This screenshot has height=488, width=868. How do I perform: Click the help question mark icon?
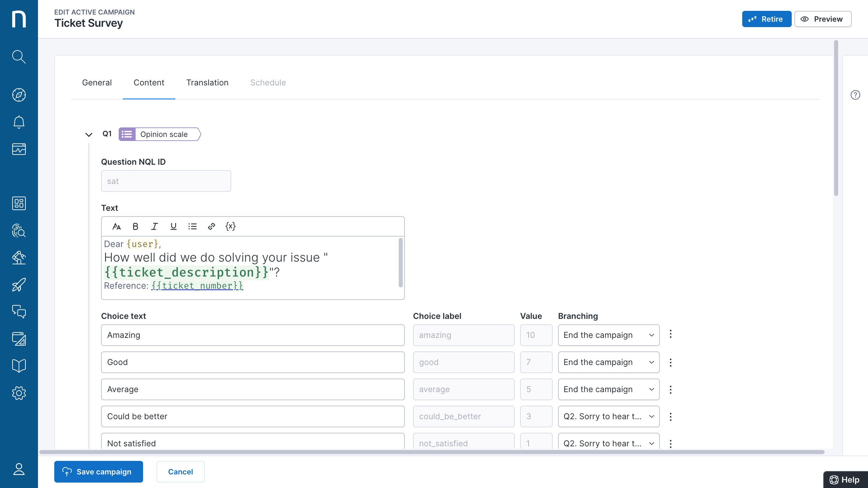click(855, 95)
